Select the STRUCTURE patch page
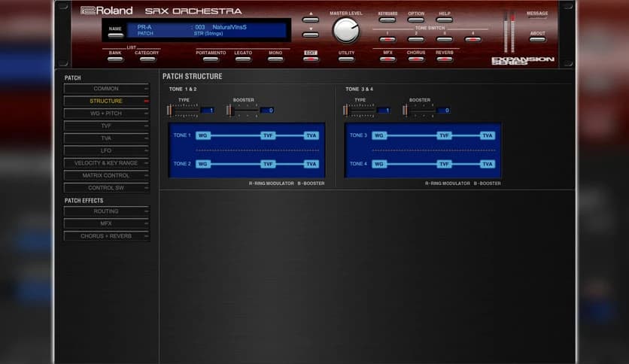 (x=106, y=101)
